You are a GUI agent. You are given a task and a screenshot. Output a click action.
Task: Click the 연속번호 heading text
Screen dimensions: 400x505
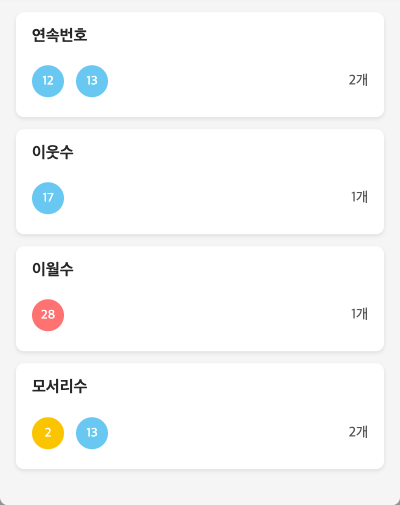(60, 35)
